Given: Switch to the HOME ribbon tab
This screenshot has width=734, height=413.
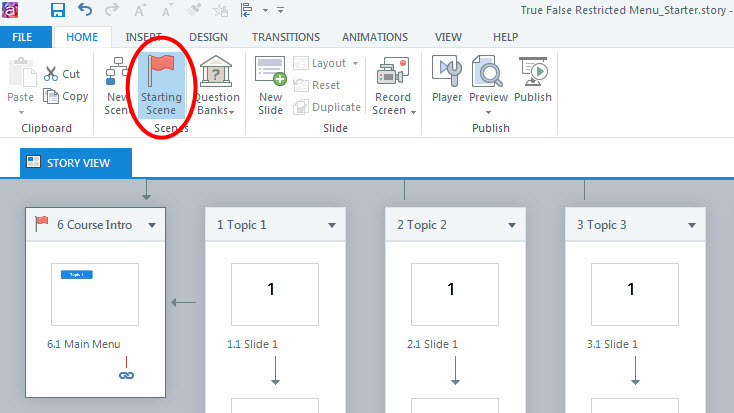Looking at the screenshot, I should [x=82, y=37].
